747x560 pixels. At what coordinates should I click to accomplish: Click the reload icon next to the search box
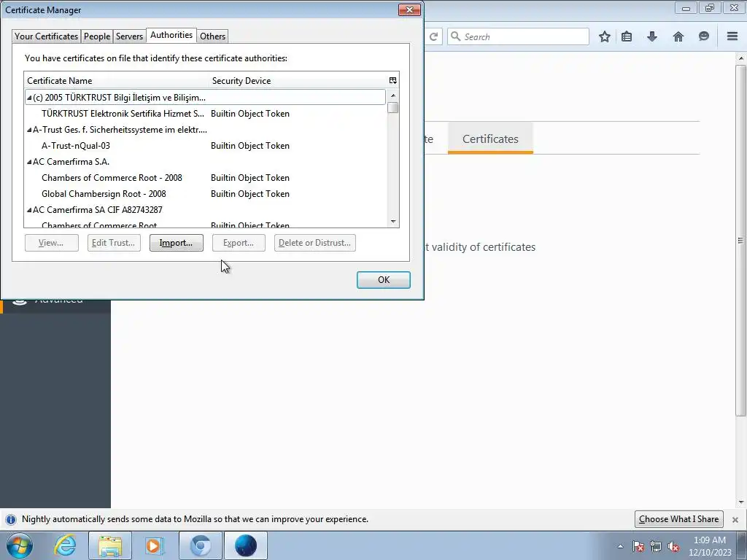coord(433,36)
